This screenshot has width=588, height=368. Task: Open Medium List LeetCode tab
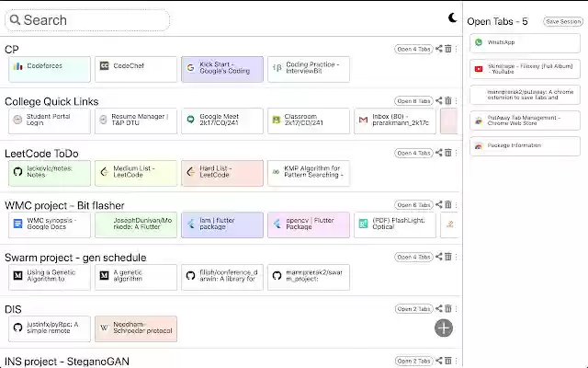pyautogui.click(x=136, y=173)
